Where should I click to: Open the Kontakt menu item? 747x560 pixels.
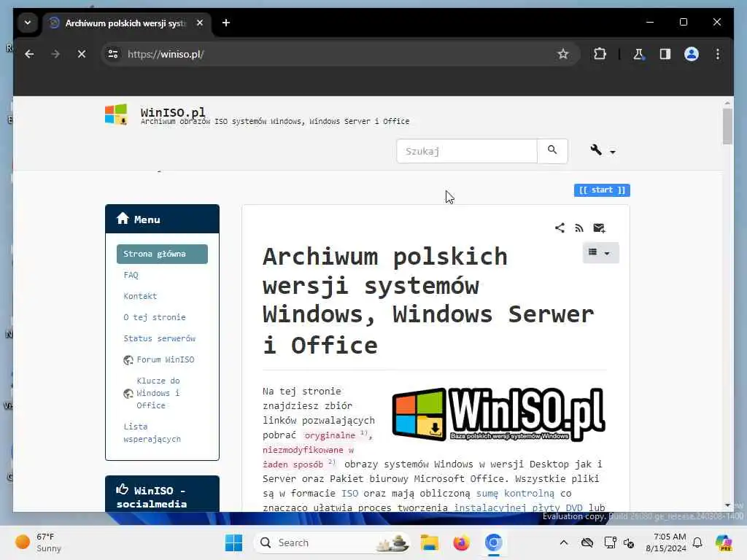pos(140,296)
